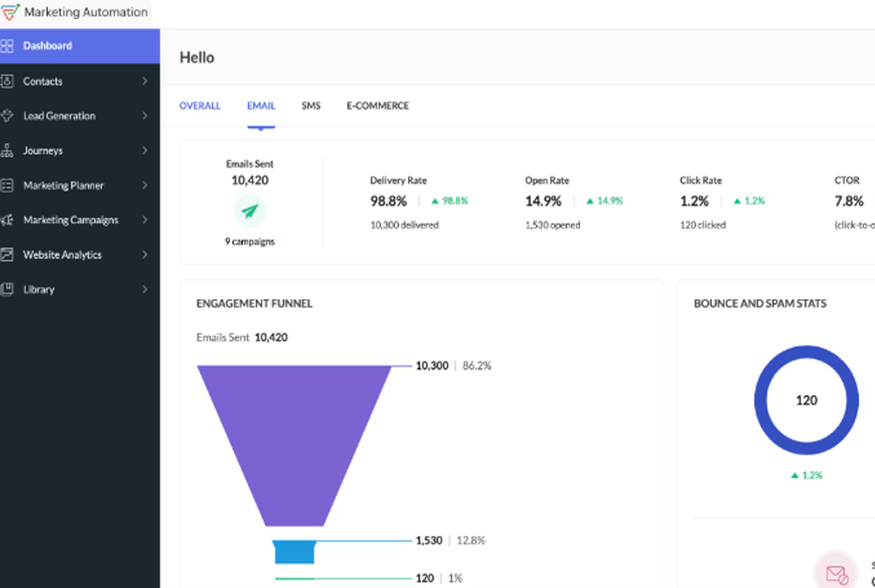Click the CTOR 7.8% value

[x=848, y=201]
